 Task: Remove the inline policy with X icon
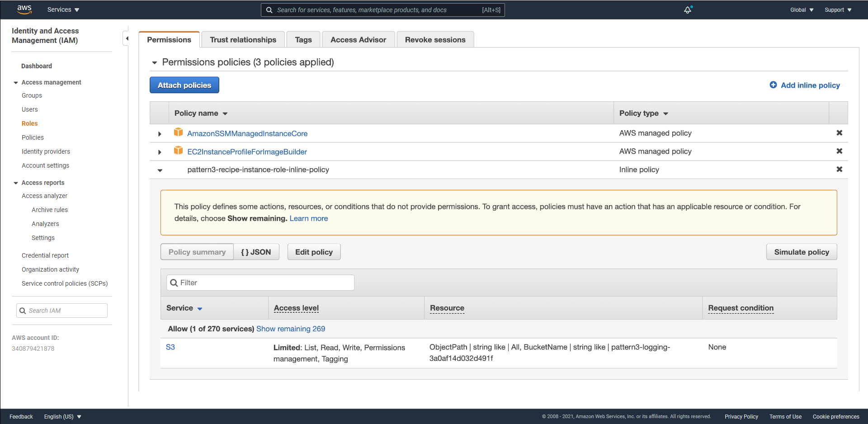click(x=839, y=169)
